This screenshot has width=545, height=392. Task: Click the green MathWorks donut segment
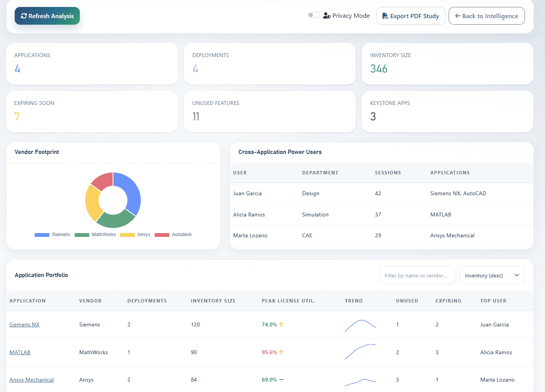(115, 220)
